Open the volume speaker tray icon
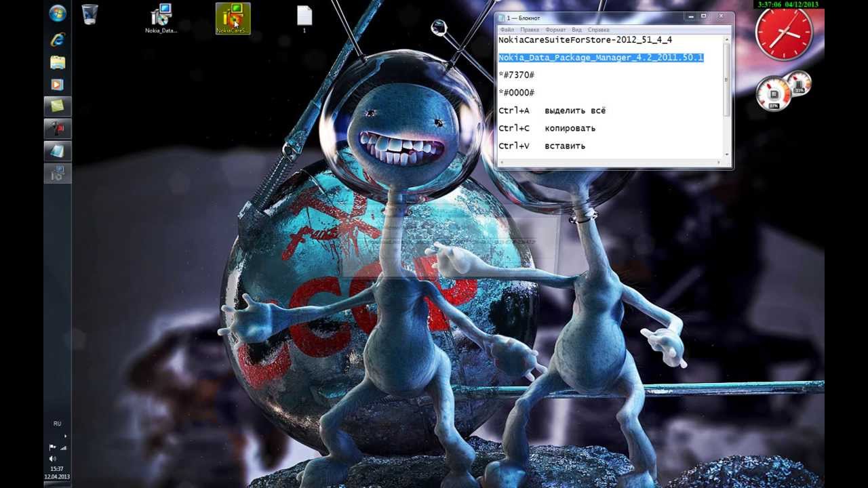 53,459
